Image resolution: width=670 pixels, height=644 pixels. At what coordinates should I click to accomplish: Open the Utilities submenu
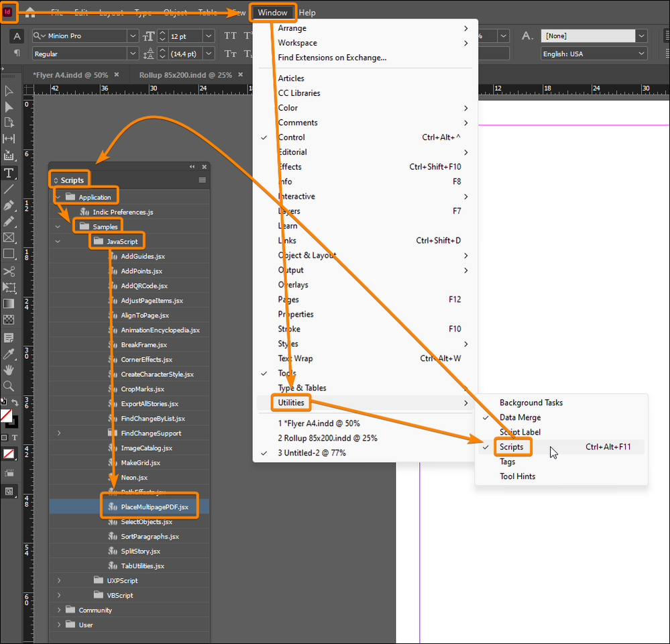pos(366,402)
